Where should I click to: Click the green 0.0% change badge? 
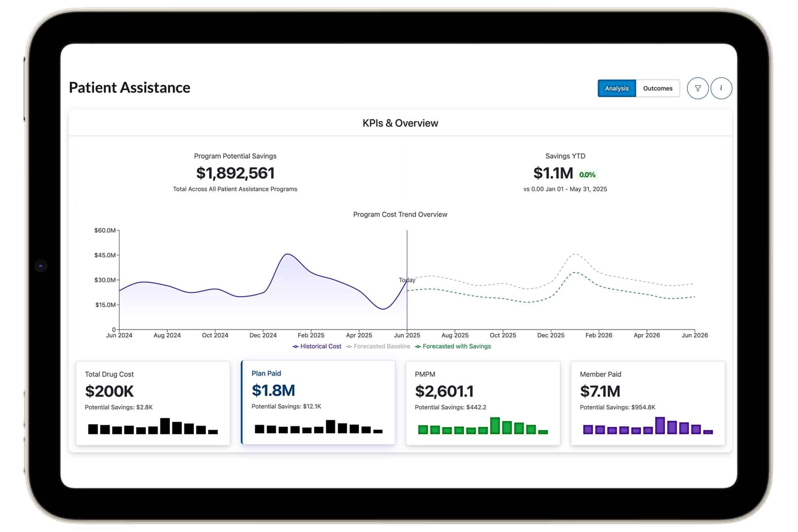[587, 175]
